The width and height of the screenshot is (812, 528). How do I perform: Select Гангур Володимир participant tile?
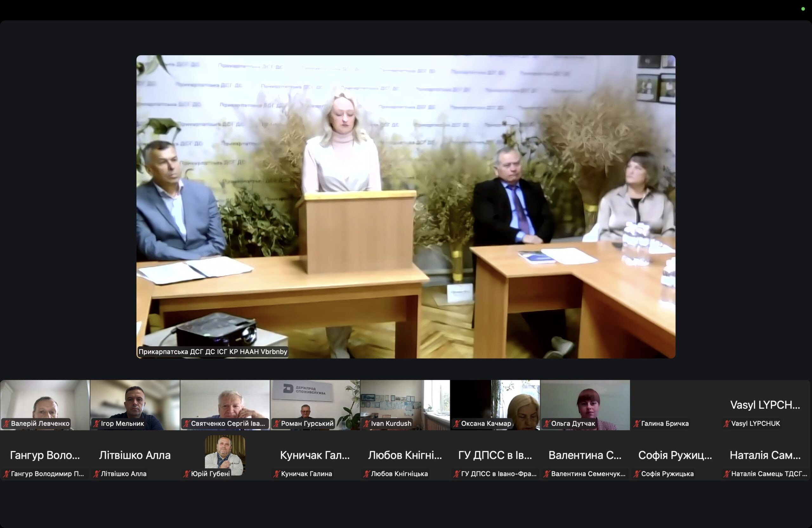click(45, 455)
